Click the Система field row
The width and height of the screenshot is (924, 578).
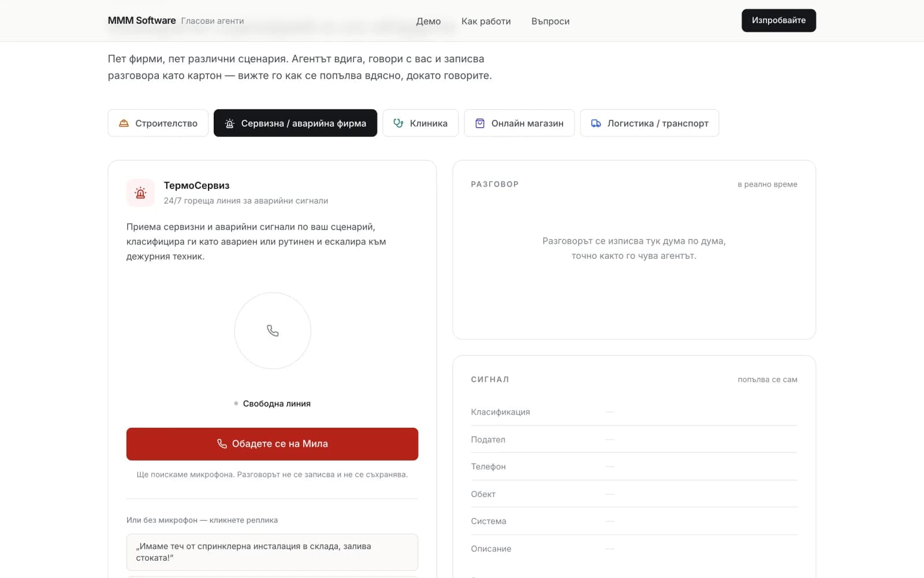pos(634,521)
